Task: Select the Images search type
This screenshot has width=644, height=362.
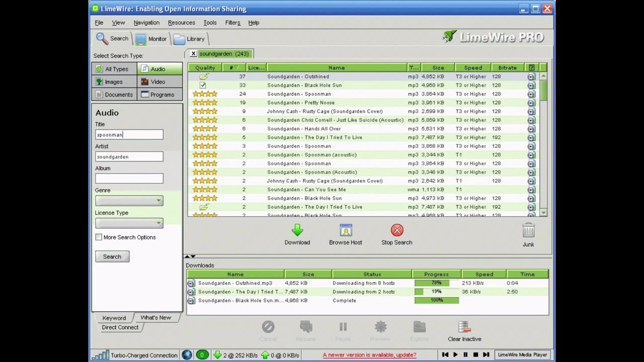Action: (x=114, y=81)
